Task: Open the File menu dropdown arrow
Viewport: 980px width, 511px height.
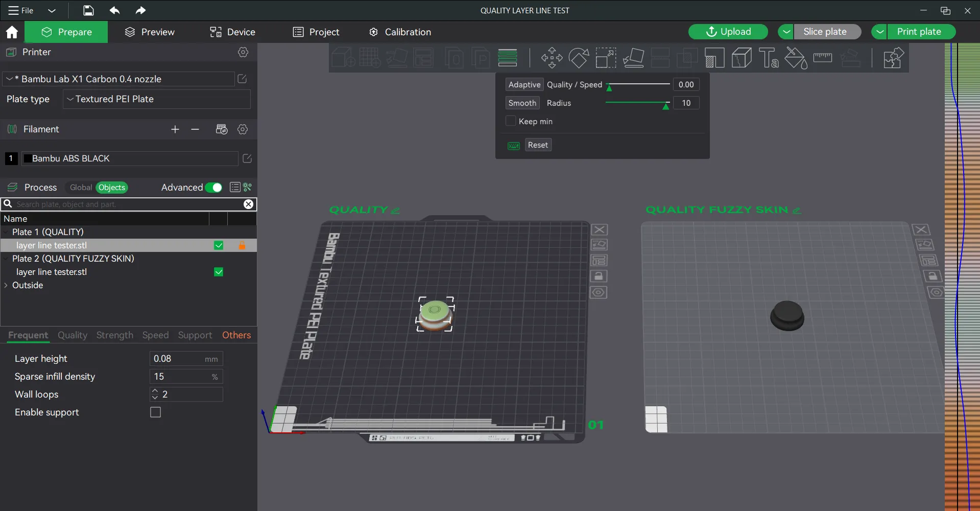Action: pyautogui.click(x=52, y=10)
